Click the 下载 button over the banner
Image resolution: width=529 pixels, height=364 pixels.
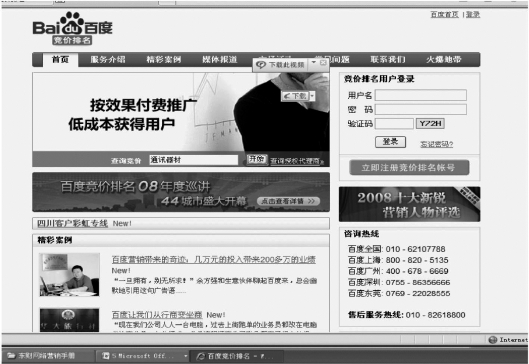(x=295, y=96)
